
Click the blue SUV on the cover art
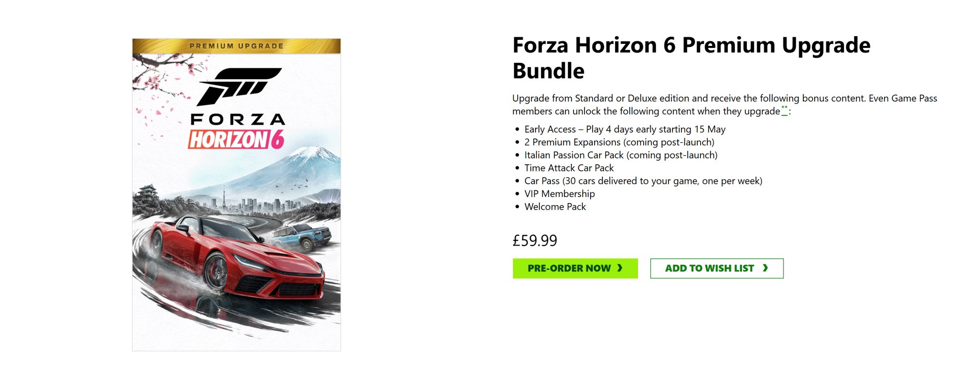[x=303, y=236]
